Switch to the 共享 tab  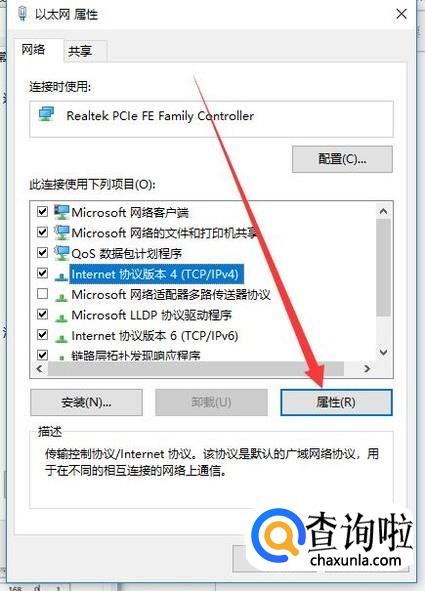tap(80, 51)
